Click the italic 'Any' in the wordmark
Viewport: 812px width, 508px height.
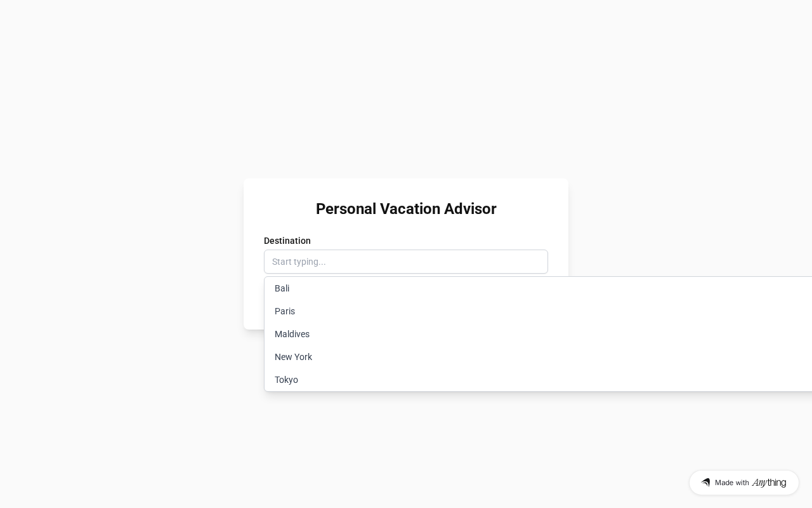pos(759,483)
